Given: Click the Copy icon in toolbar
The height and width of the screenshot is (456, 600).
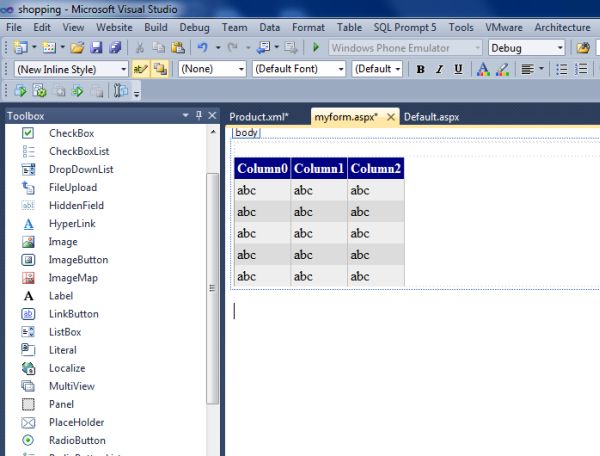Looking at the screenshot, I should [158, 48].
